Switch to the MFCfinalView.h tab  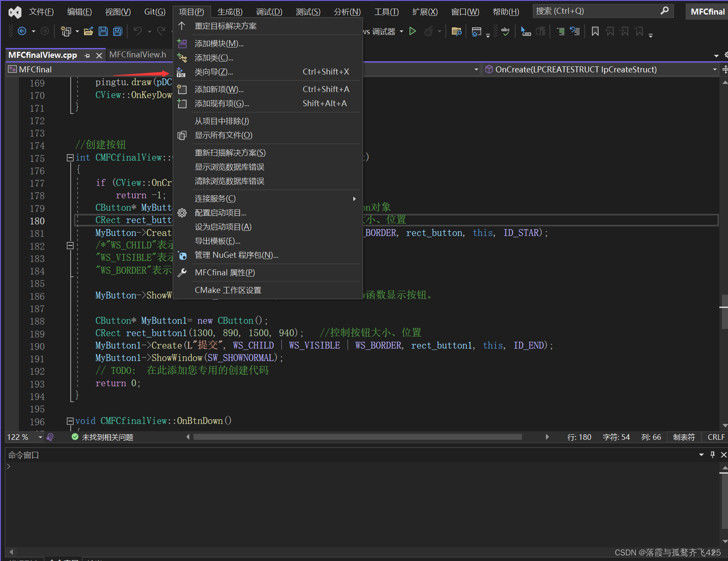click(x=138, y=55)
